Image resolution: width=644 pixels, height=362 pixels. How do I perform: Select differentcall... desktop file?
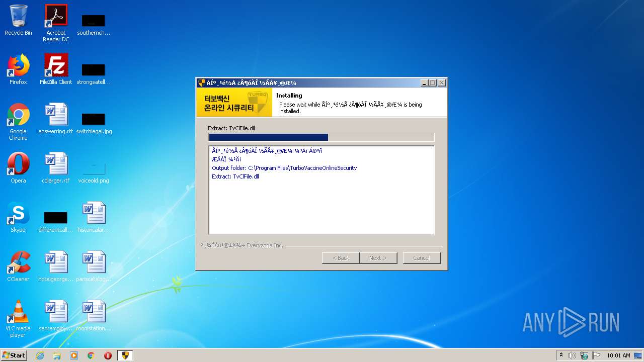(56, 222)
